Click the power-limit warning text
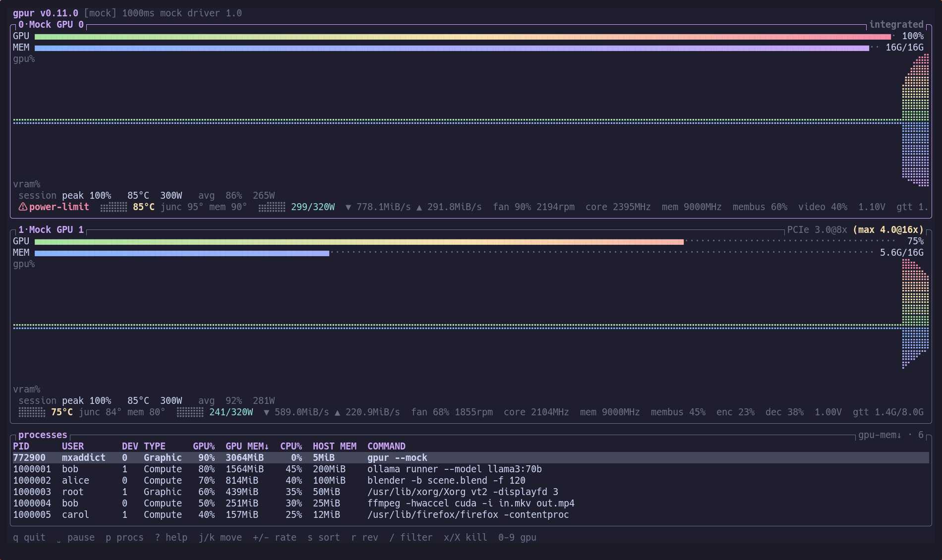Viewport: 942px width, 560px height. click(x=59, y=207)
